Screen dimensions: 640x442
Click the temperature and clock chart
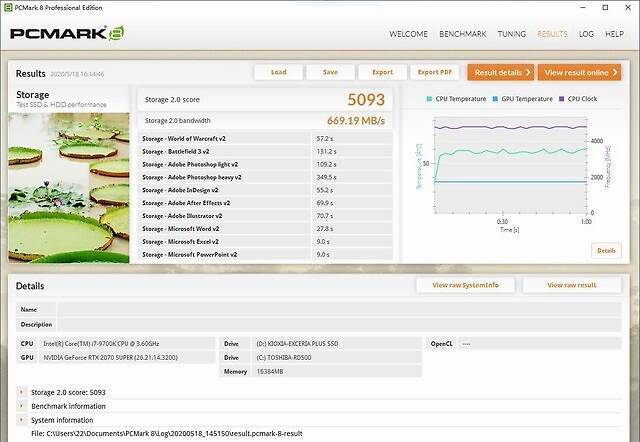click(510, 165)
